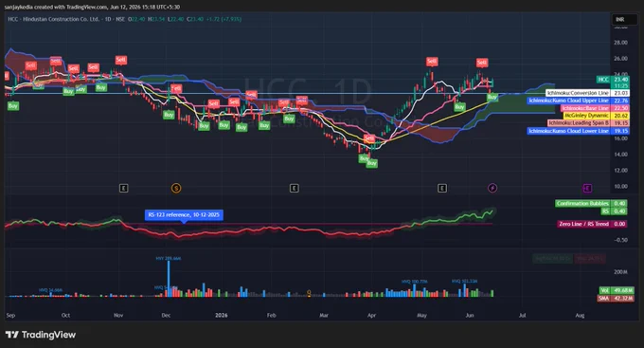Click the Jun label on the time axis
This screenshot has height=348, width=644.
[470, 315]
